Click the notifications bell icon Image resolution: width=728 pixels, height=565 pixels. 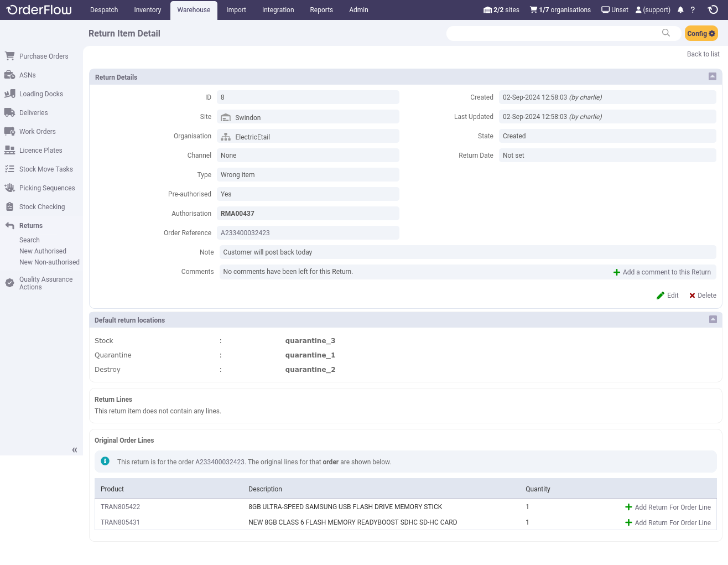tap(680, 10)
